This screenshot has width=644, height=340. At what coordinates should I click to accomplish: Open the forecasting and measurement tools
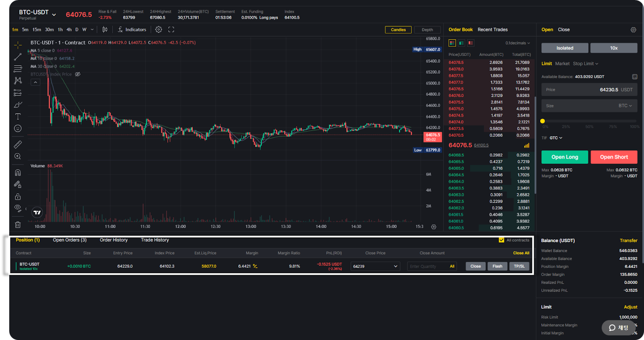coord(18,93)
